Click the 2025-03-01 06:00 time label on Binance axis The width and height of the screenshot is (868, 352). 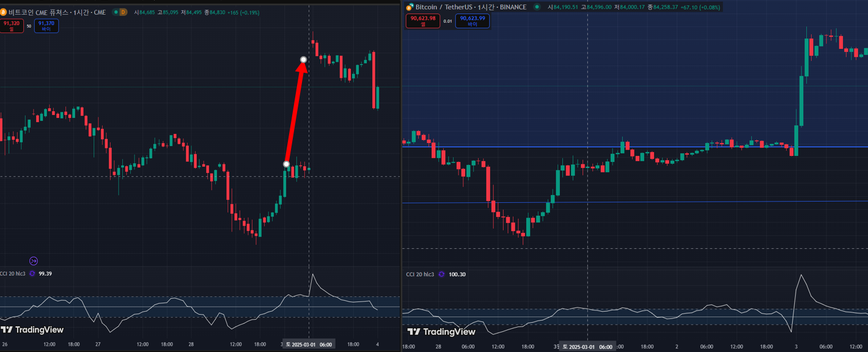point(587,346)
